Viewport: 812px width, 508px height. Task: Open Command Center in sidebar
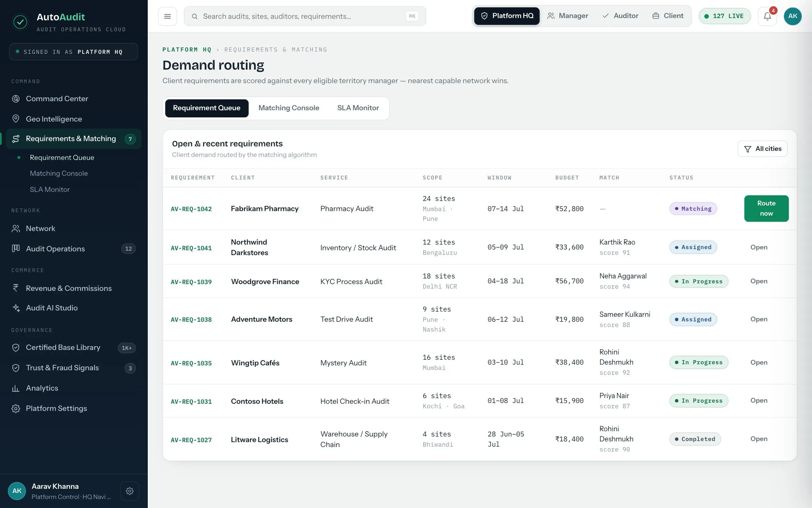[74, 99]
